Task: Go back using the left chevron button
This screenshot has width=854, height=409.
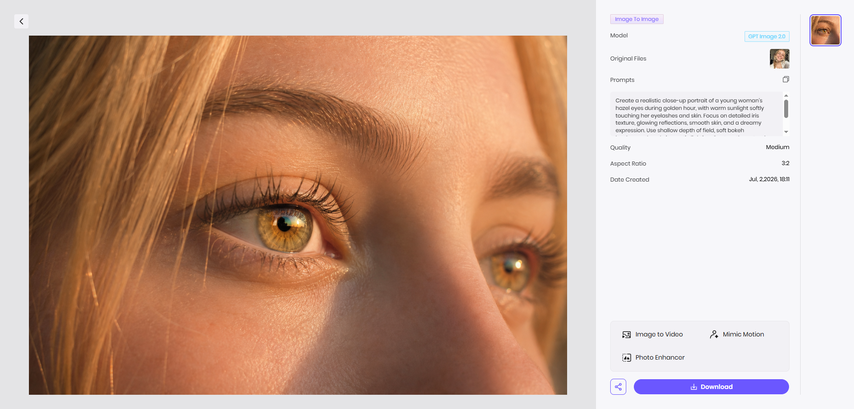Action: [x=21, y=21]
